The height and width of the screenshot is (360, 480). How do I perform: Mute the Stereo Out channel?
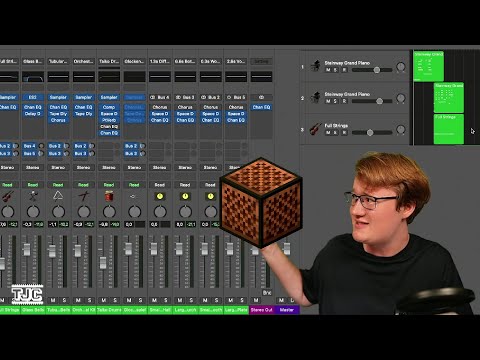pos(256,300)
